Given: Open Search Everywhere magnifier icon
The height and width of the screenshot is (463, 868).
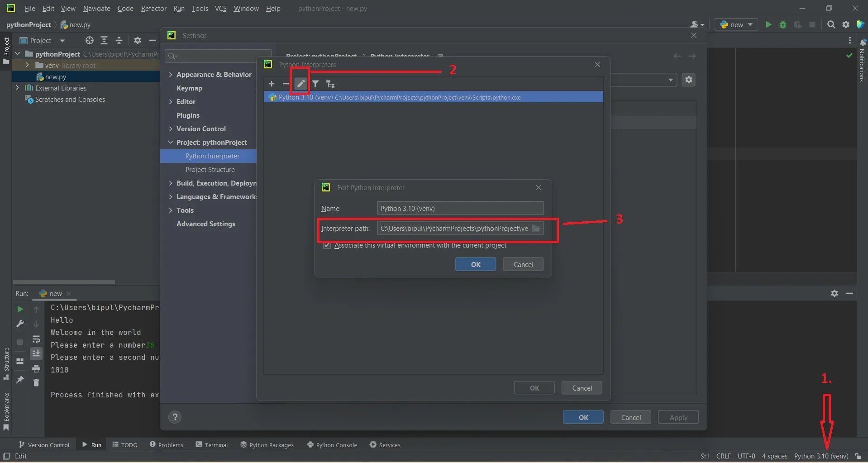Looking at the screenshot, I should (x=831, y=24).
